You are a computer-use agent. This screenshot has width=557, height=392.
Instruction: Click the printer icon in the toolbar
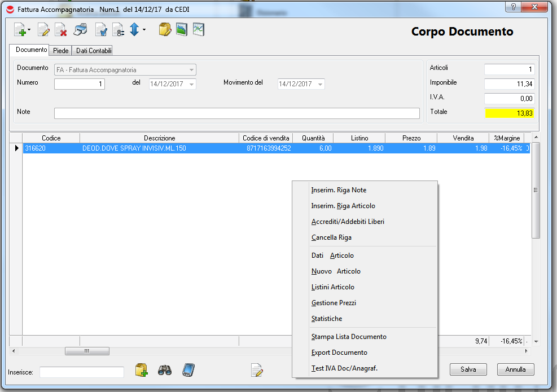click(81, 30)
